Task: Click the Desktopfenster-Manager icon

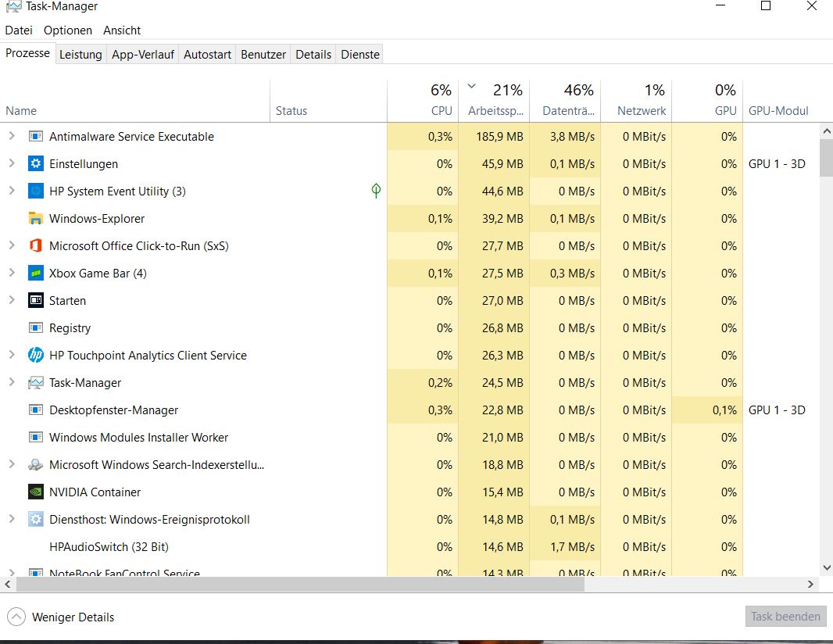Action: pos(36,410)
